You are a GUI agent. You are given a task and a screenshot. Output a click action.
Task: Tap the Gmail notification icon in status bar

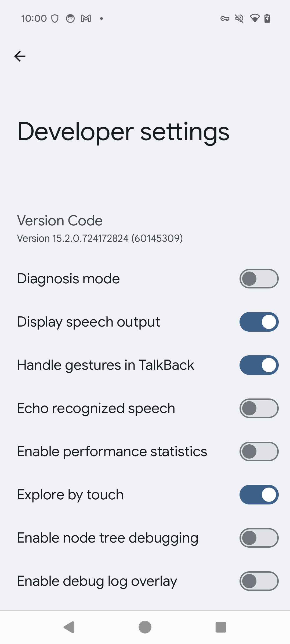[x=86, y=19]
